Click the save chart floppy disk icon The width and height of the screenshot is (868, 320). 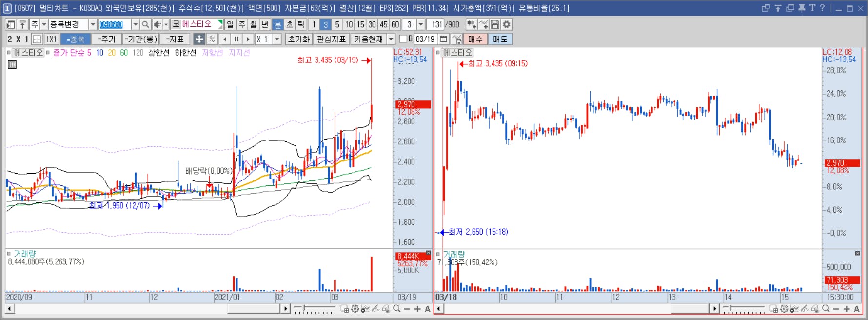495,24
